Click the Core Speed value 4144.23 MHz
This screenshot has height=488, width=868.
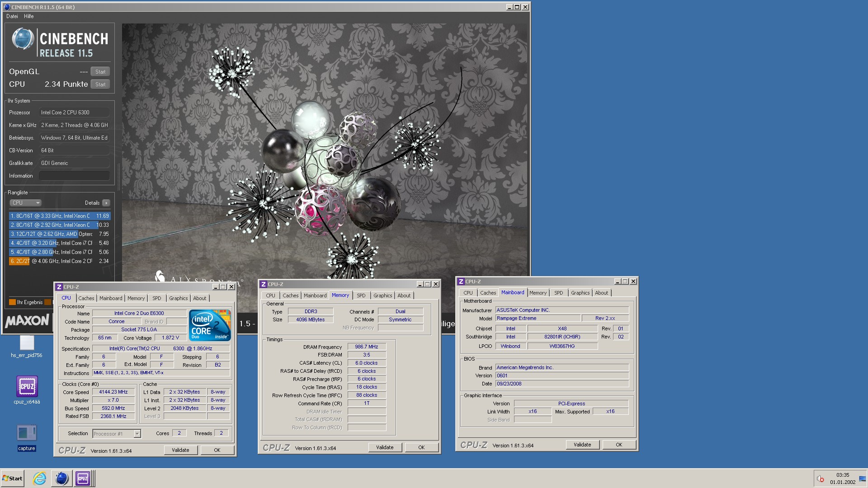point(113,392)
